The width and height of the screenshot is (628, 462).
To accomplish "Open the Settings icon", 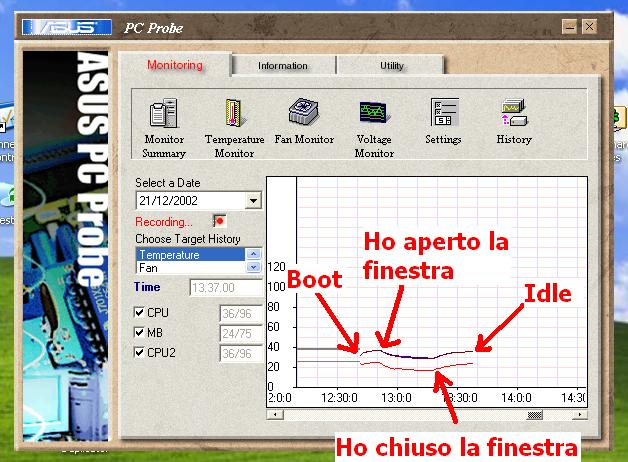I will 444,112.
